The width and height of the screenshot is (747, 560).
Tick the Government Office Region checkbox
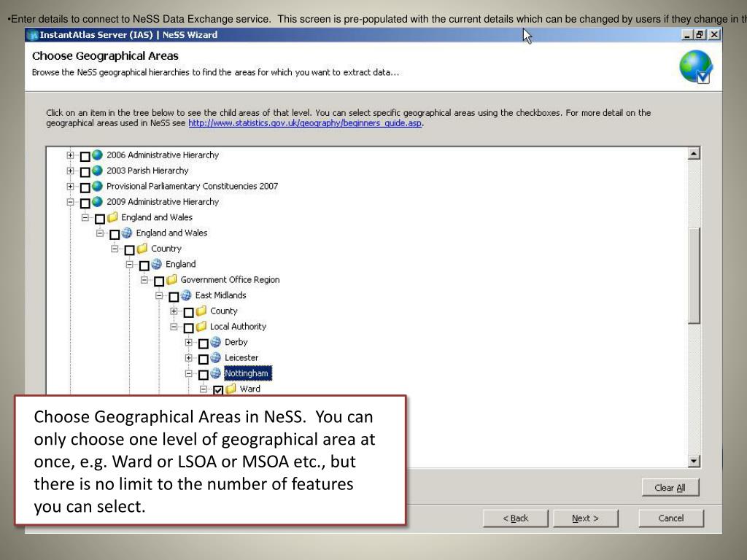[x=159, y=281]
